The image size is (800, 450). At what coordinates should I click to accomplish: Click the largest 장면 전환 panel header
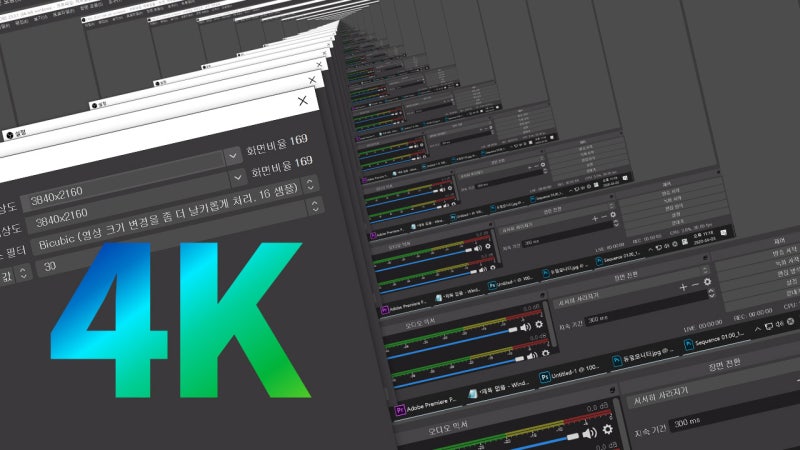click(x=724, y=366)
